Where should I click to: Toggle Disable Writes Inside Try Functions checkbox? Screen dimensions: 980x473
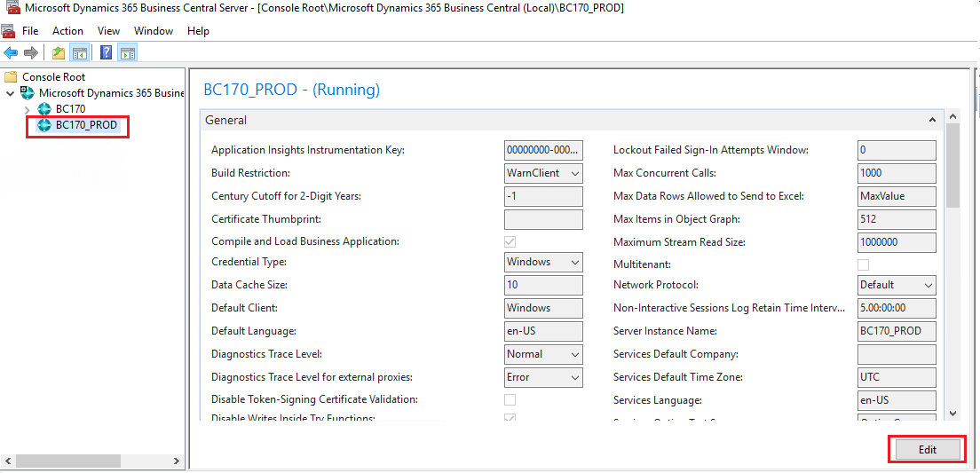[510, 417]
